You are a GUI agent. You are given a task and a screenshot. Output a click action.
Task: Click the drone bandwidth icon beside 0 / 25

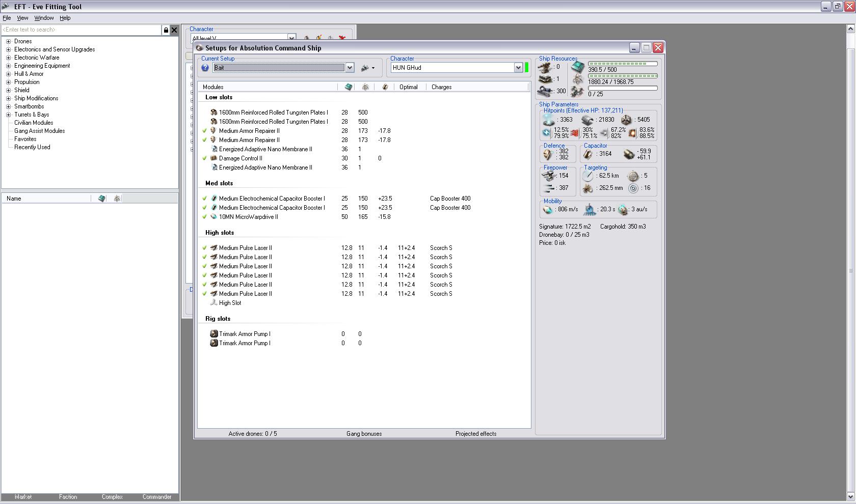click(x=577, y=92)
